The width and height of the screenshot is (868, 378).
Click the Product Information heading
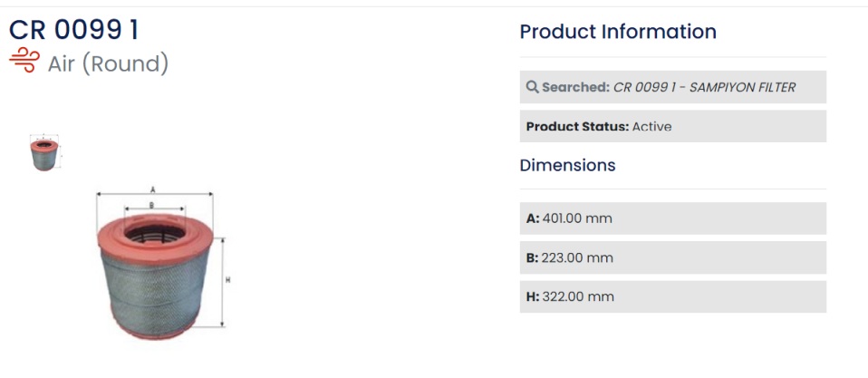point(618,32)
